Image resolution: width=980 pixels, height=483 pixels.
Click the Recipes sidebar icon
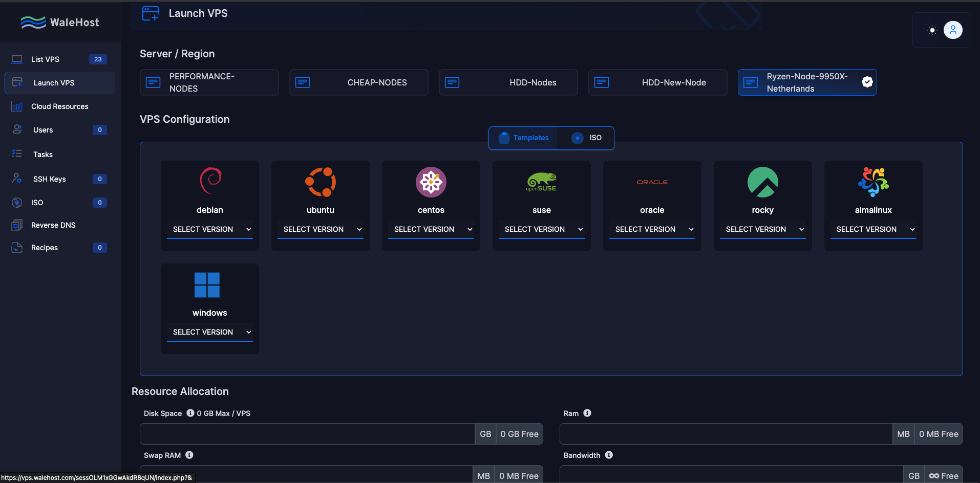17,248
